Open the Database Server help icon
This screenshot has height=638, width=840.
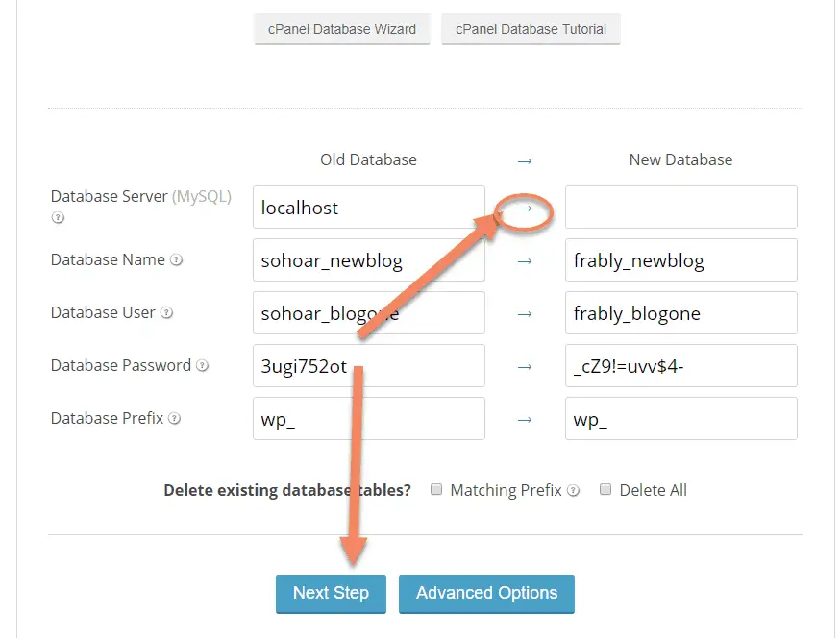(x=57, y=218)
